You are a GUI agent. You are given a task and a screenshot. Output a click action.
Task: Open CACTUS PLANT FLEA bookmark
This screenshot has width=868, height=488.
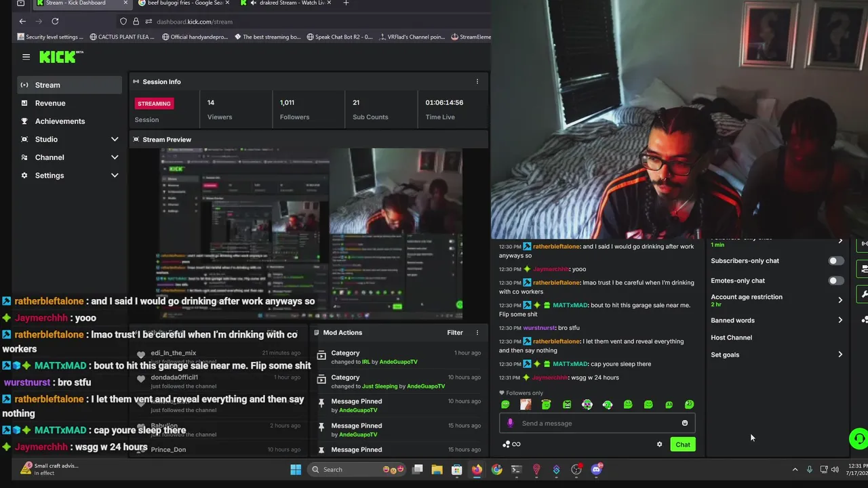[121, 37]
